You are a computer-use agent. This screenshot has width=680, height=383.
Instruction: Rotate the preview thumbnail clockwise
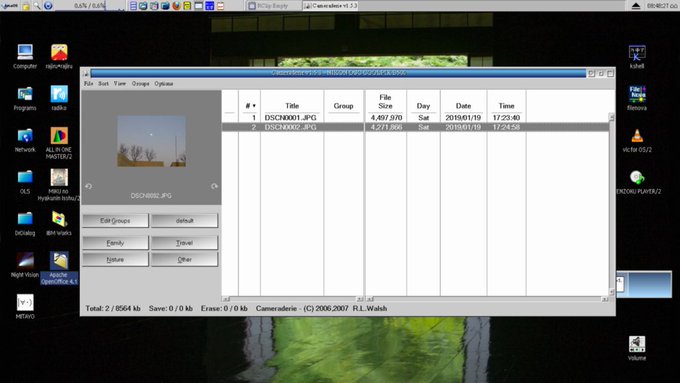214,186
